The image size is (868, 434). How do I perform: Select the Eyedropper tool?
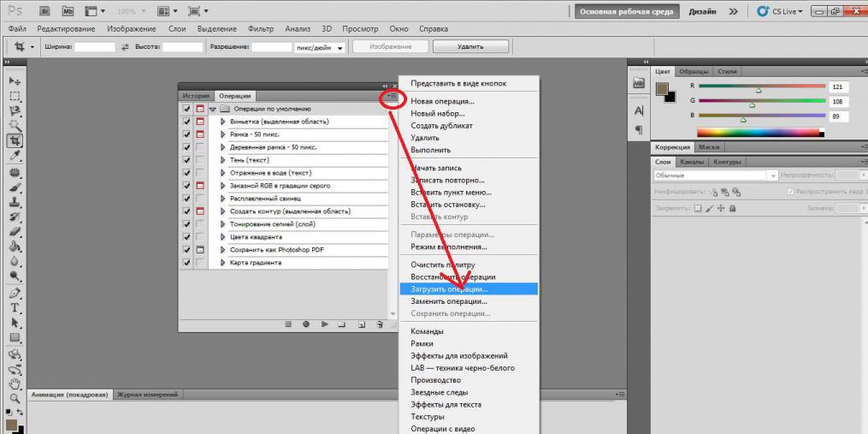(x=15, y=156)
